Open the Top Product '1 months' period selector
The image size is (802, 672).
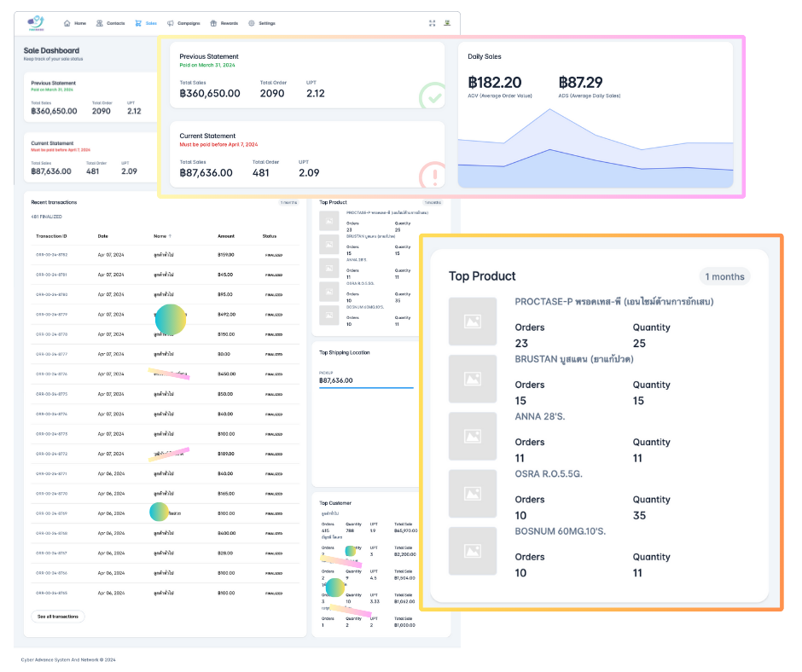point(724,276)
